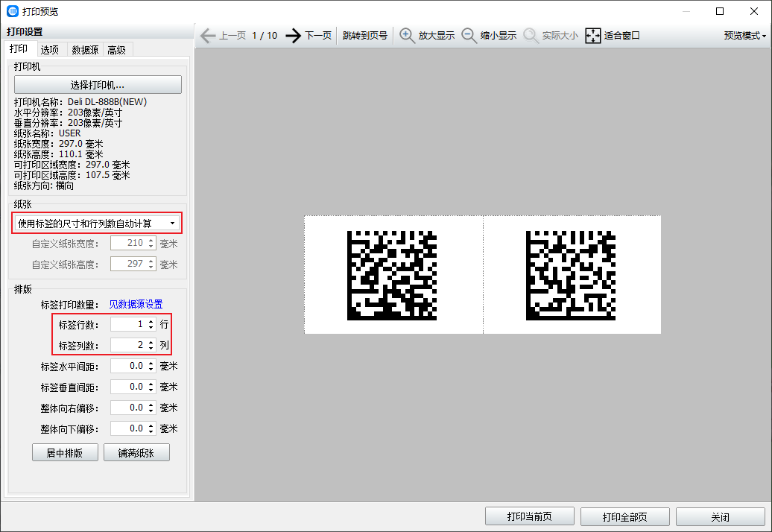Maximize the print preview window

[720, 11]
